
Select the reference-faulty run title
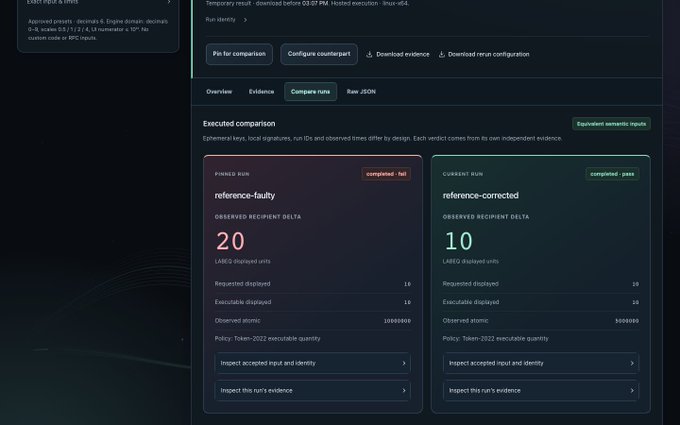(x=245, y=196)
